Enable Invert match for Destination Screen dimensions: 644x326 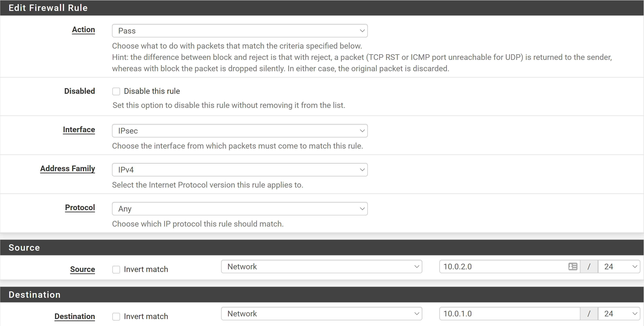point(116,316)
